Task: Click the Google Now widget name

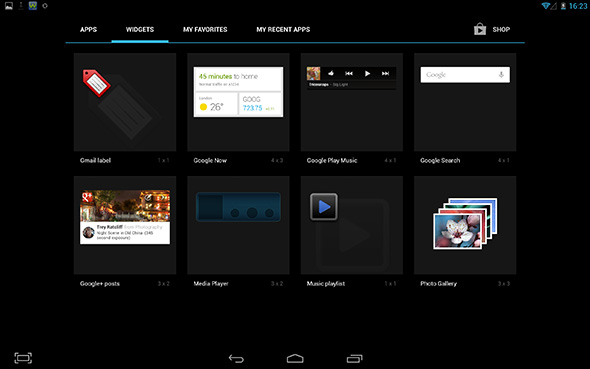Action: [210, 160]
